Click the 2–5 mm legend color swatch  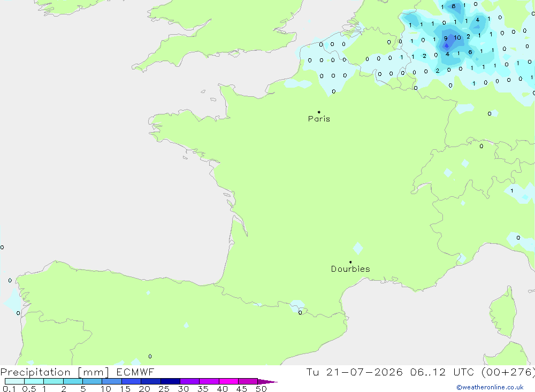[73, 381]
